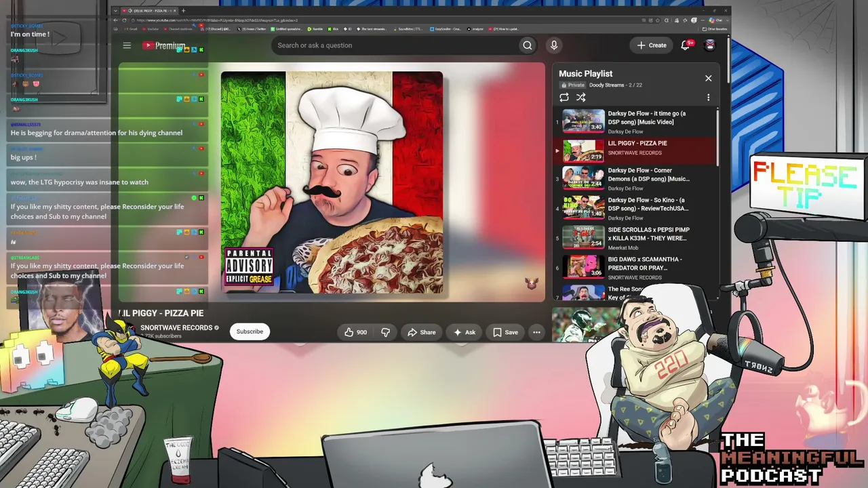The height and width of the screenshot is (488, 868).
Task: Close the Music Playlist panel
Action: (x=709, y=78)
